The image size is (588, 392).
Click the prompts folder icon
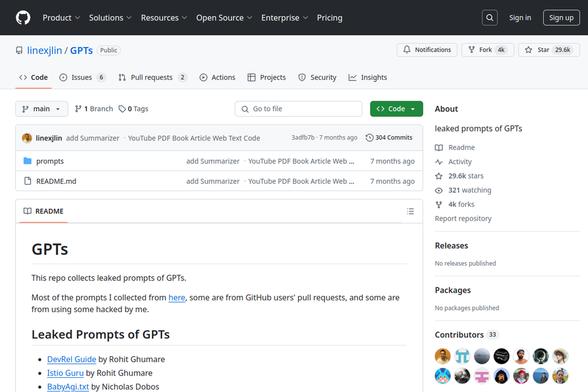[28, 161]
